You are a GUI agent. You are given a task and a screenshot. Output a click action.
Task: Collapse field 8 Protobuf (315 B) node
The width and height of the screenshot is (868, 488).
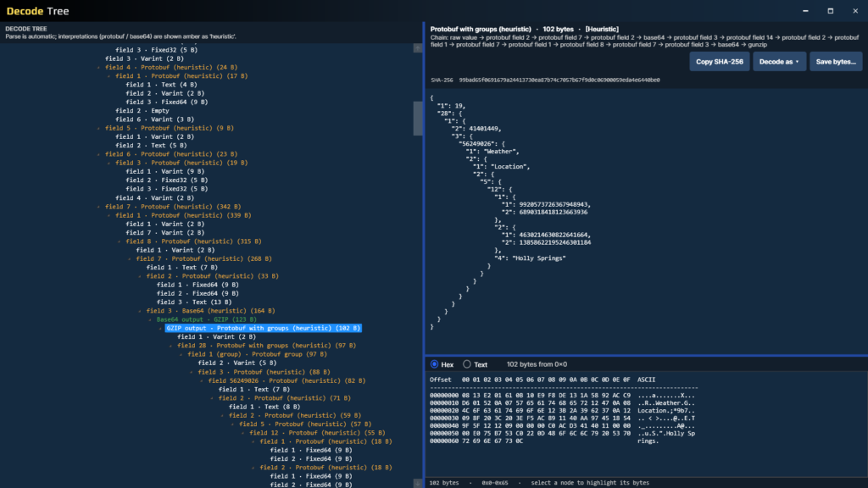click(x=120, y=241)
